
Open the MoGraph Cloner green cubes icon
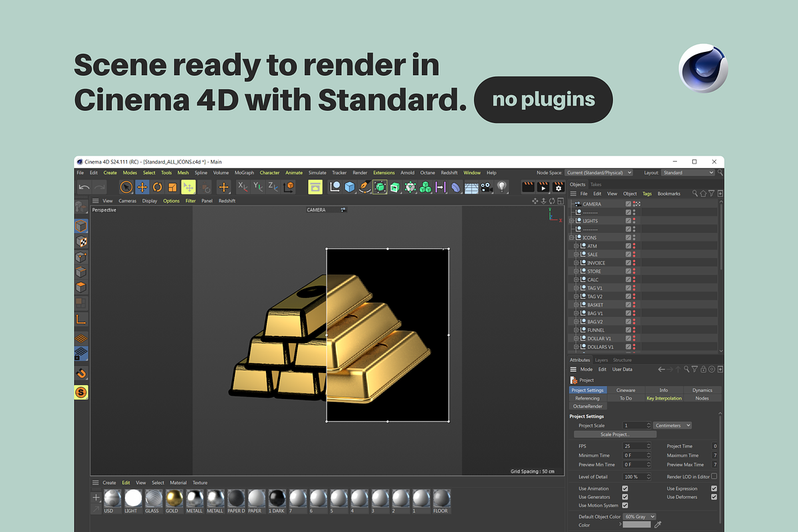(x=426, y=188)
